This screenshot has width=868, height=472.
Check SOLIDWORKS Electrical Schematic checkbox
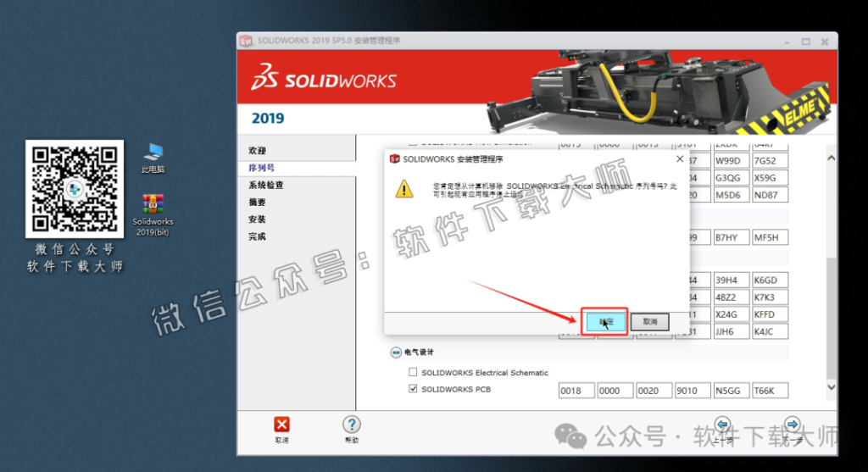pyautogui.click(x=413, y=372)
